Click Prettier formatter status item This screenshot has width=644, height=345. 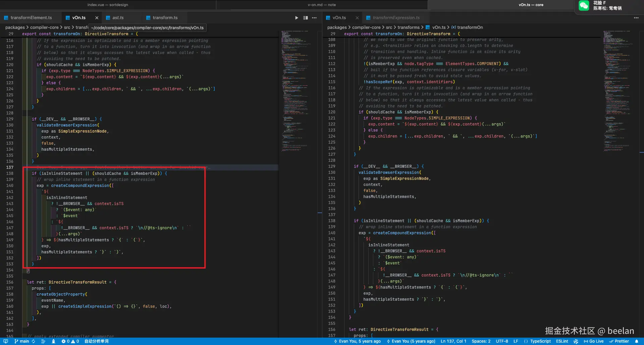(x=619, y=341)
